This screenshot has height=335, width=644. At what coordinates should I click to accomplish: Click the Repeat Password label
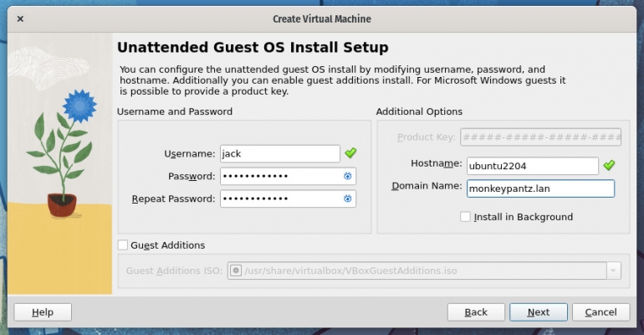click(x=173, y=199)
